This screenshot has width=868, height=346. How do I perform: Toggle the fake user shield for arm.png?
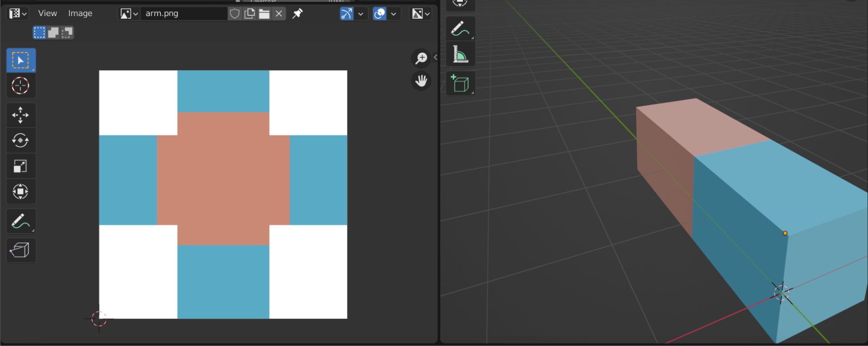tap(234, 14)
